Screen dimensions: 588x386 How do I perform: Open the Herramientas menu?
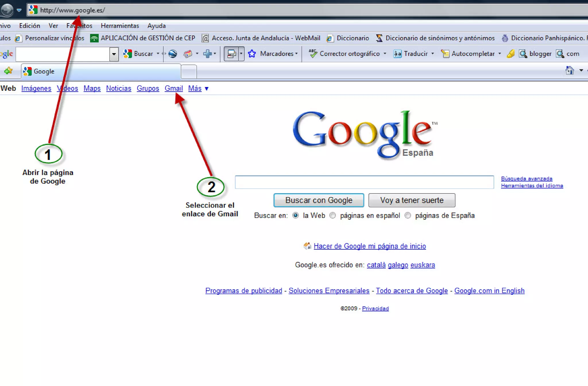120,26
